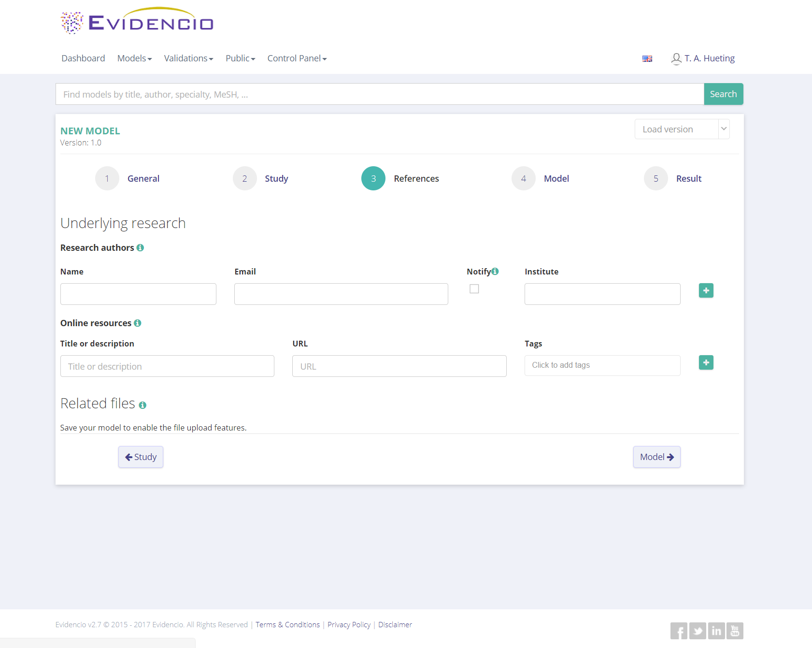The image size is (812, 648).
Task: Open the LinkedIn social link
Action: 716,631
